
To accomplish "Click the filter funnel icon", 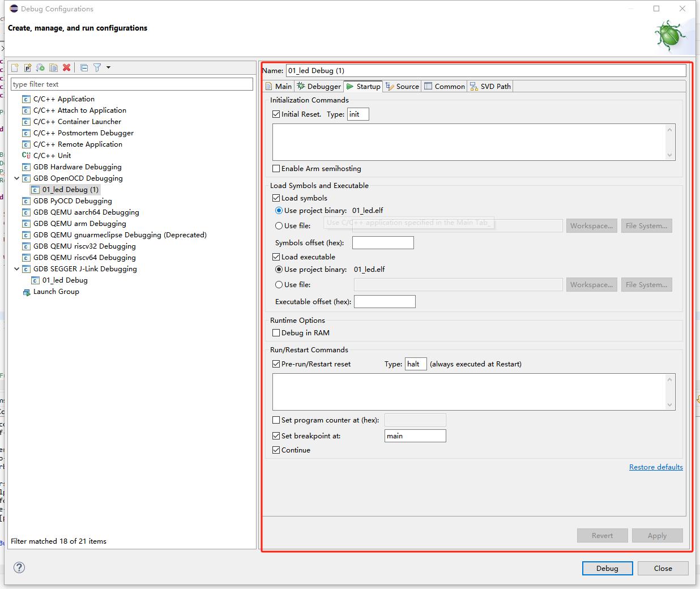I will point(97,67).
